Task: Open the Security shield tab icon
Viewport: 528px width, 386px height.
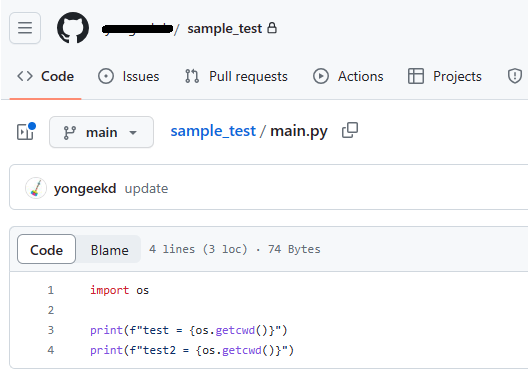Action: tap(515, 76)
